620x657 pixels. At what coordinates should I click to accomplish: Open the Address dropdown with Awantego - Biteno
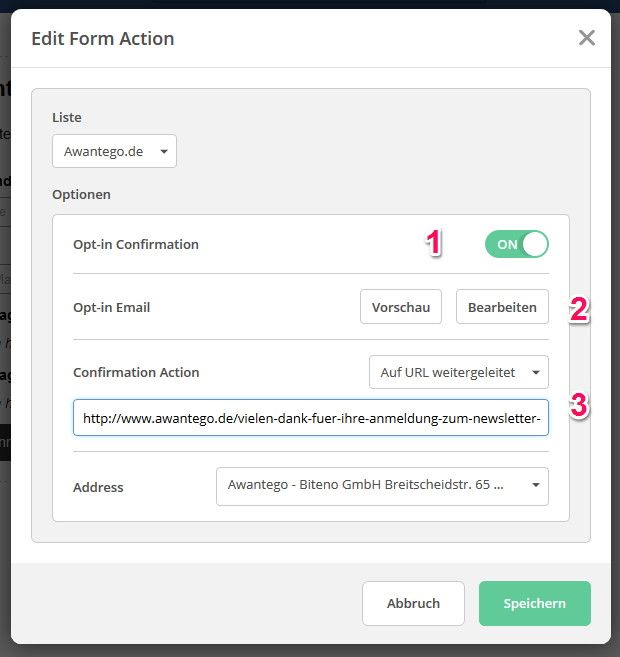[x=382, y=487]
